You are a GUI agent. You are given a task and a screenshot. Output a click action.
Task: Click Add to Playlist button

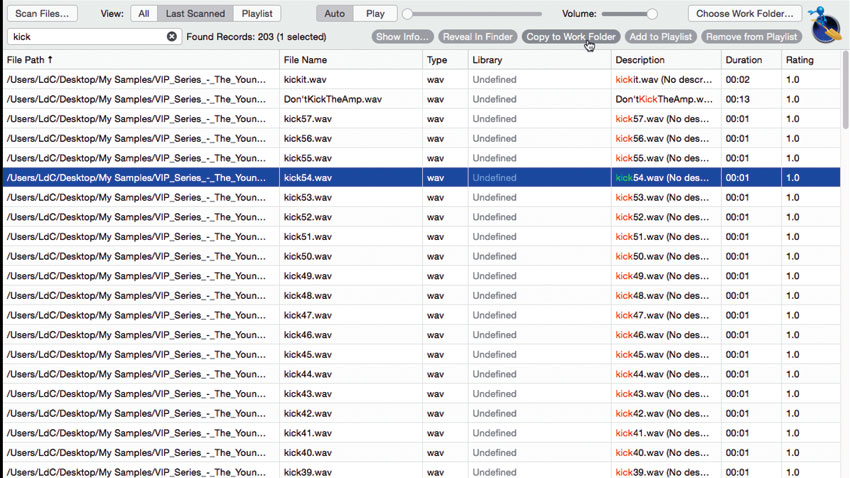click(660, 36)
